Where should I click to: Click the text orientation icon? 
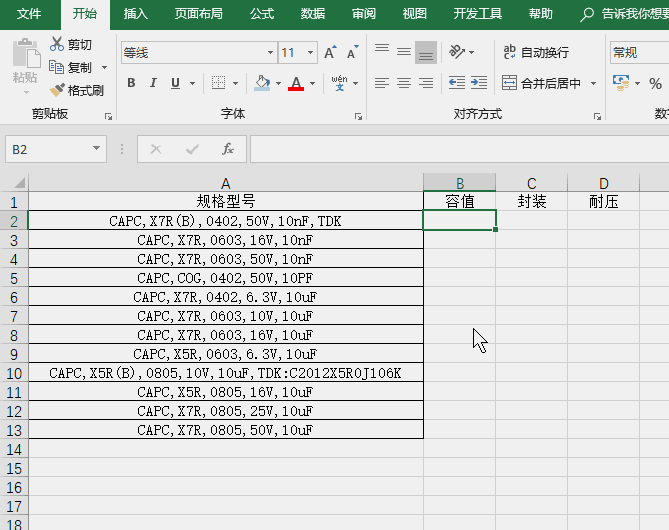pyautogui.click(x=457, y=52)
